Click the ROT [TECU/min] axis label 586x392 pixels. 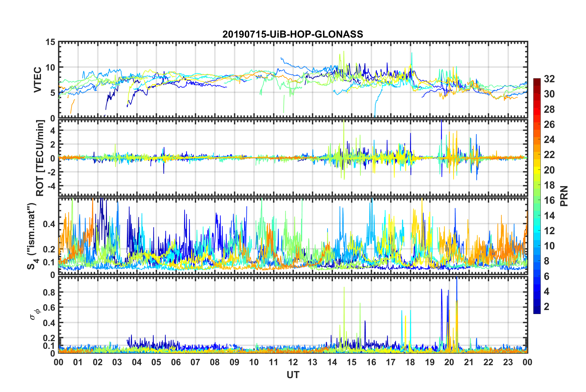[x=40, y=158]
